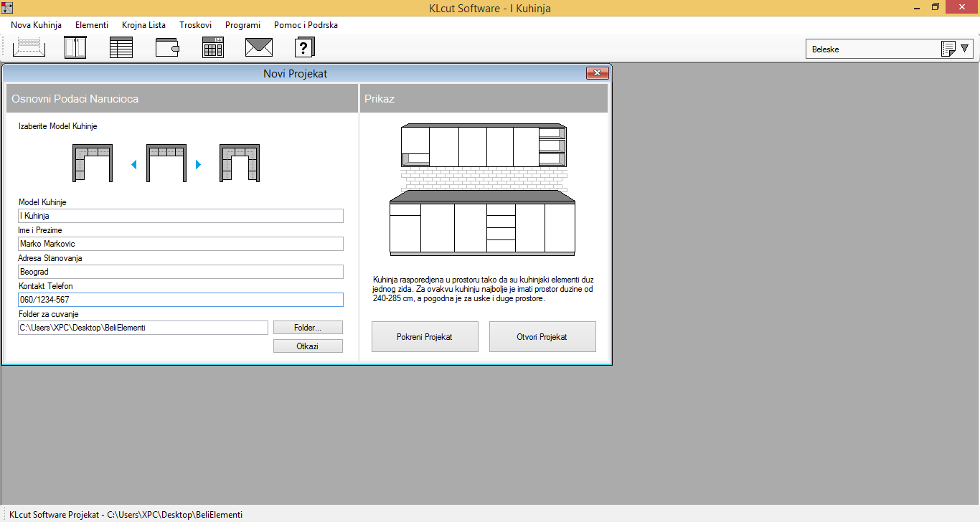980x522 pixels.
Task: Switch to next kitchen model with right arrow
Action: click(x=199, y=165)
